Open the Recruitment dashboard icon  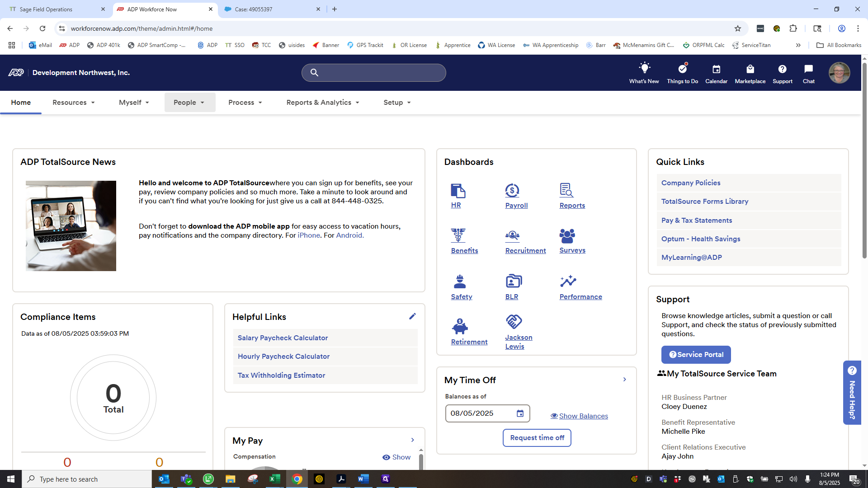(512, 235)
